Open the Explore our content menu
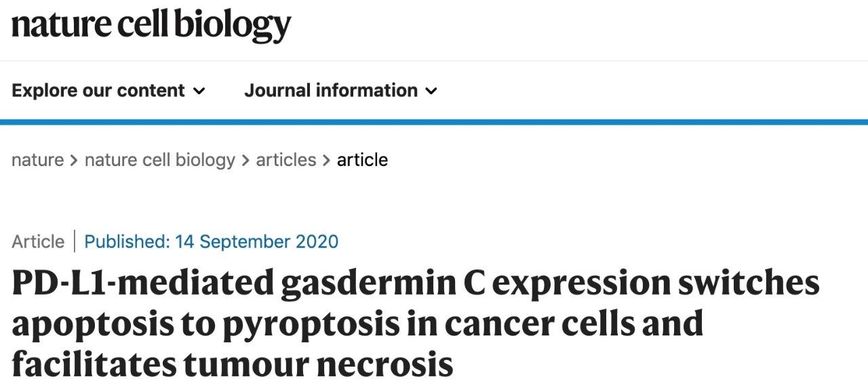868x389 pixels. pos(108,90)
